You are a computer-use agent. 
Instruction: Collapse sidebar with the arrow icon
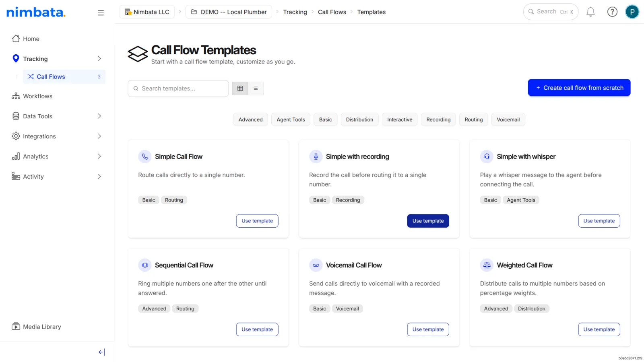101,352
